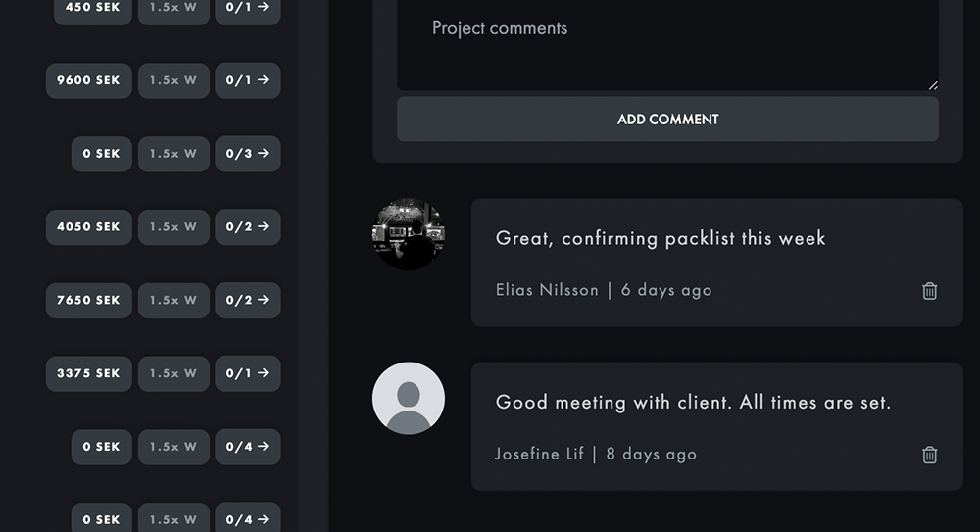The image size is (980, 532).
Task: Toggle 1.5x W multiplier beside 9600 SEK
Action: [173, 80]
